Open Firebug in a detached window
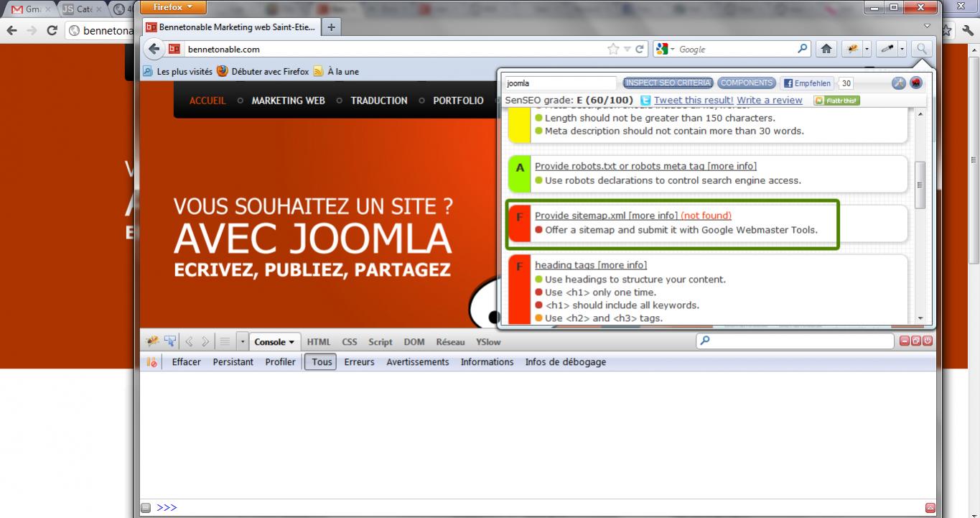Viewport: 980px width, 518px height. point(916,341)
